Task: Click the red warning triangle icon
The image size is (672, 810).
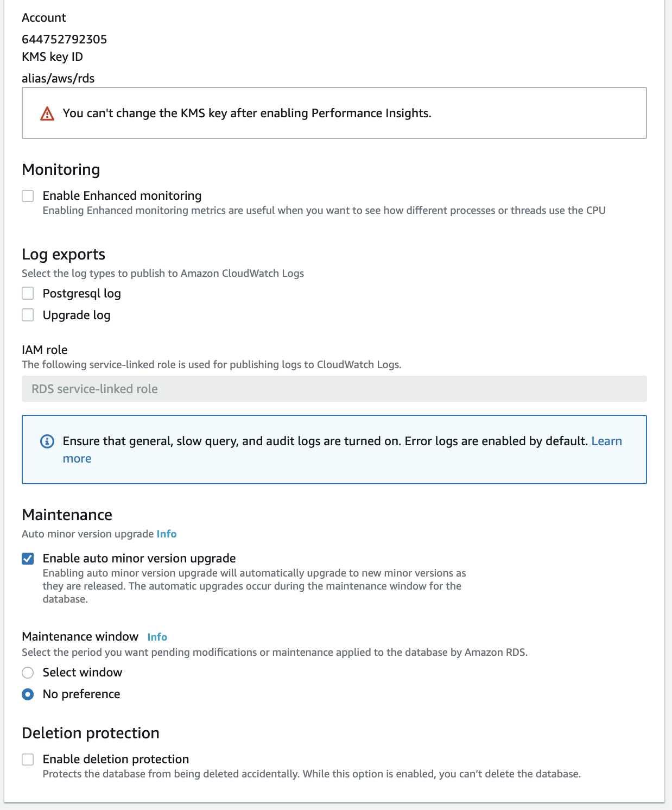Action: [47, 113]
